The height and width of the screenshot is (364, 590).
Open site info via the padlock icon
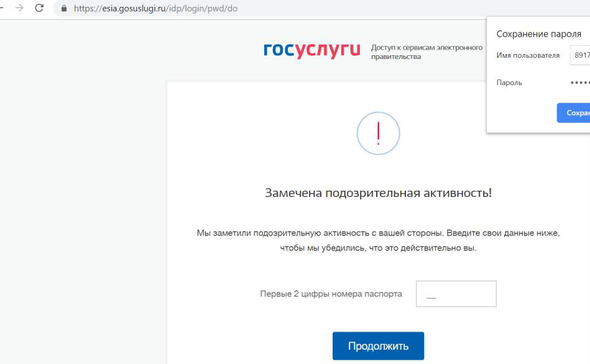[x=63, y=9]
